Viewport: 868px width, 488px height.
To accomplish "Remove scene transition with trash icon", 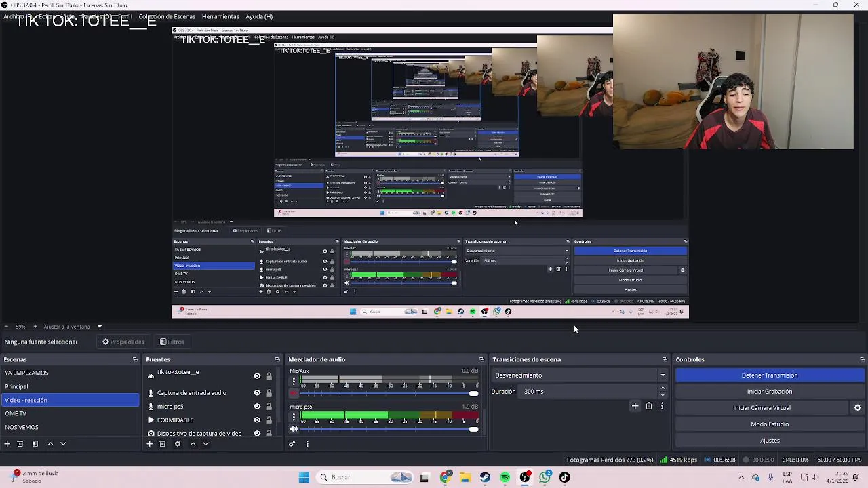I will click(x=649, y=406).
